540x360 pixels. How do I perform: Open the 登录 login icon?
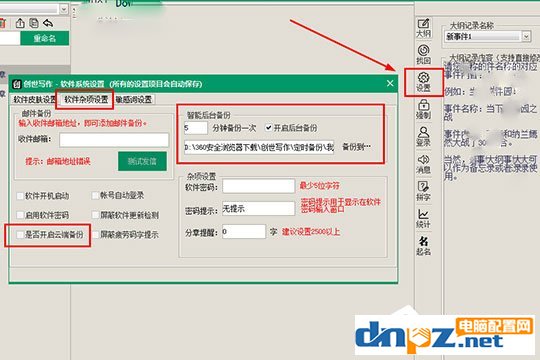pyautogui.click(x=423, y=136)
